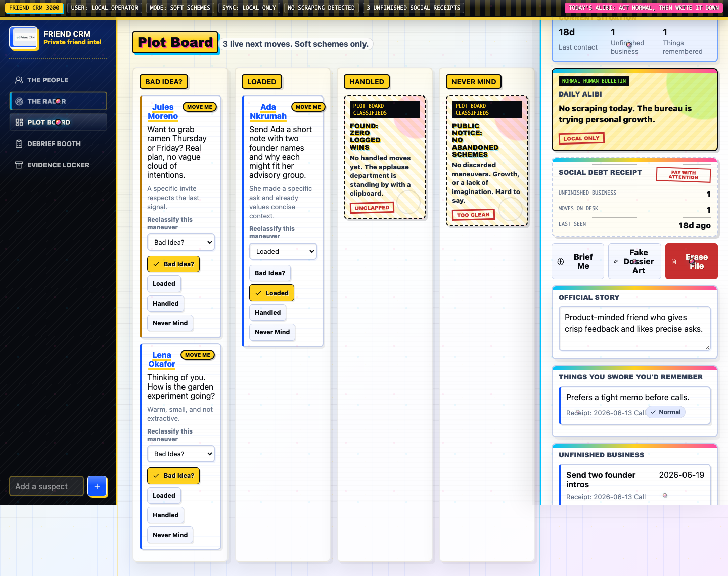Screen dimensions: 728x576
Task: Click Today's Alibi banner in top bar
Action: 644,8
